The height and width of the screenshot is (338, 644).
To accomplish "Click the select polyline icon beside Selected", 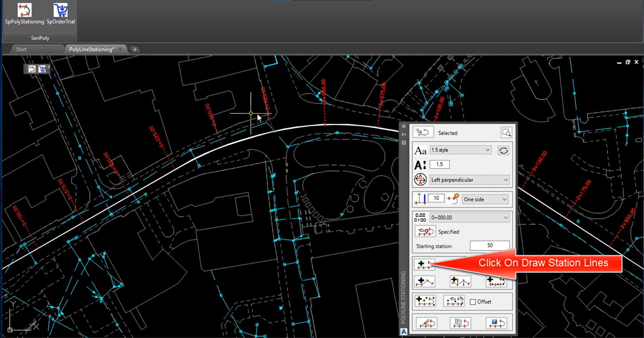I will [x=423, y=133].
